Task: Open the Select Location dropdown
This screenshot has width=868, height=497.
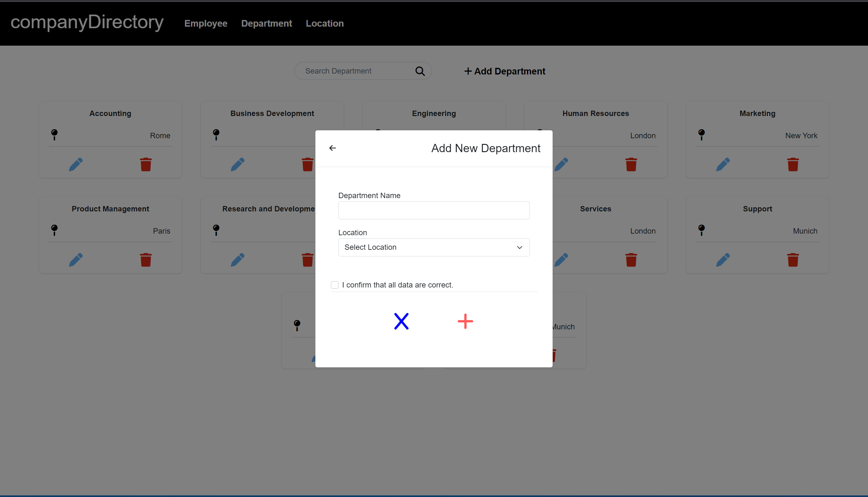Action: tap(433, 247)
